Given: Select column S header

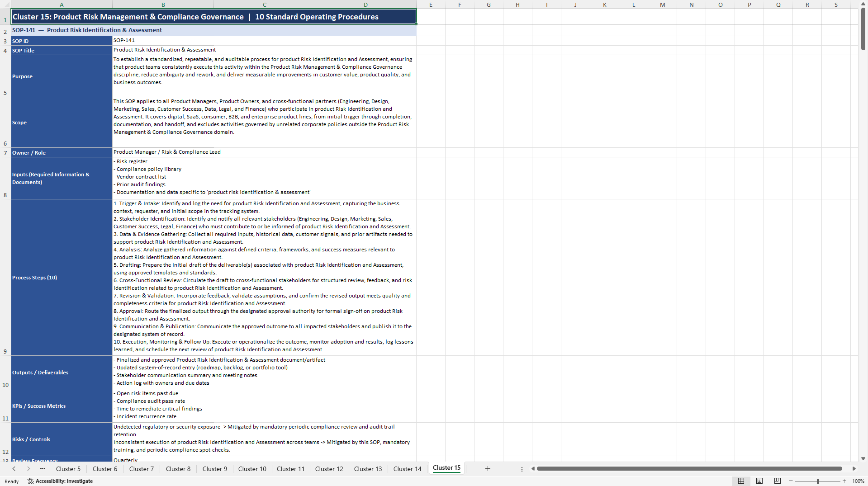Looking at the screenshot, I should tap(836, 5).
